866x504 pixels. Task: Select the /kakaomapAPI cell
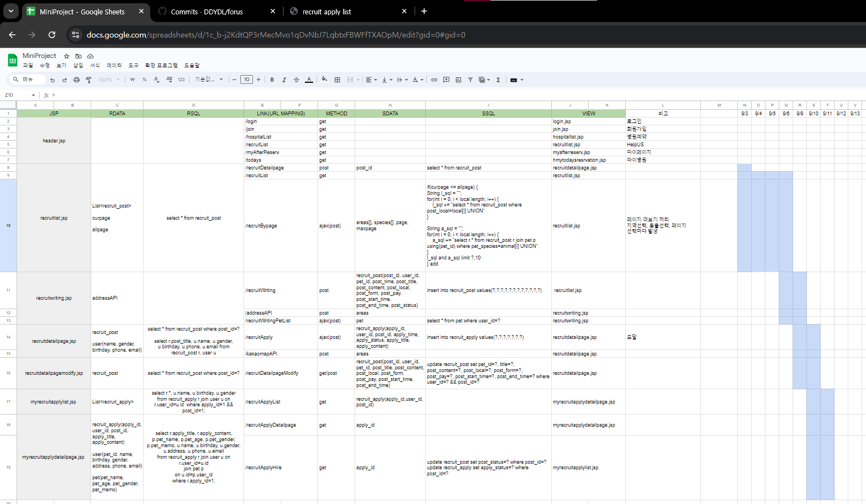(281, 354)
